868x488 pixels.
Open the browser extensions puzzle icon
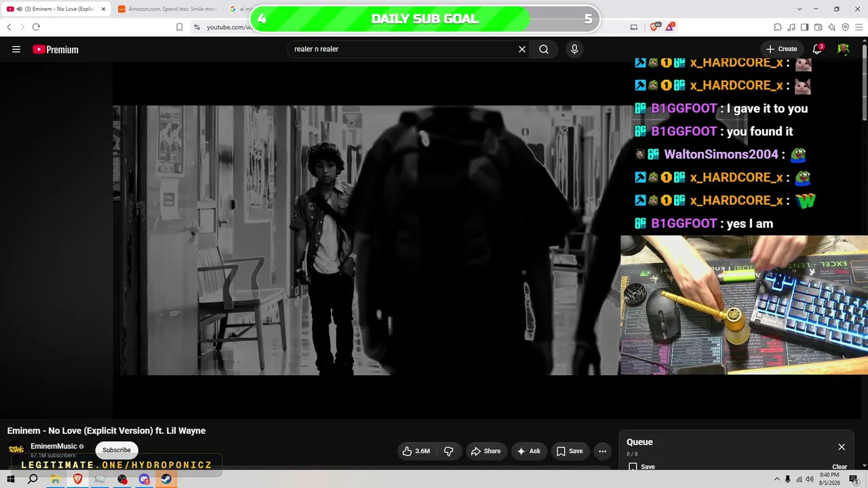(778, 27)
